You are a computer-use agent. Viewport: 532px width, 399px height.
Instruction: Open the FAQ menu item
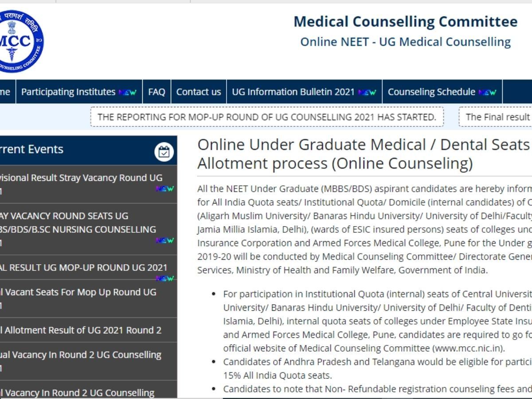click(157, 92)
